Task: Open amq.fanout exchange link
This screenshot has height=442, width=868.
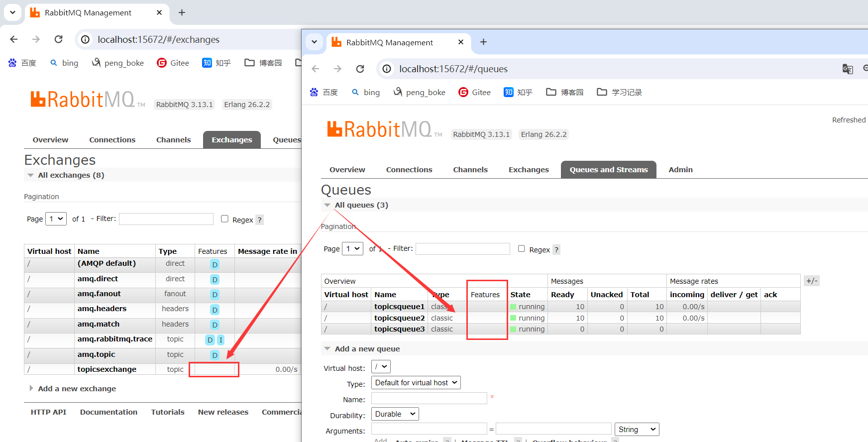Action: coord(99,294)
